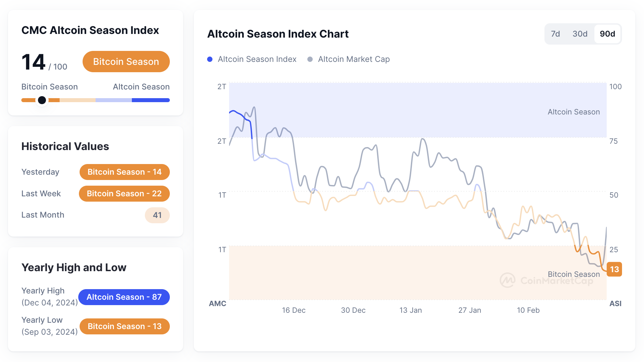Click the Altcoin Market Cap legend label
The image size is (644, 362).
tap(354, 59)
